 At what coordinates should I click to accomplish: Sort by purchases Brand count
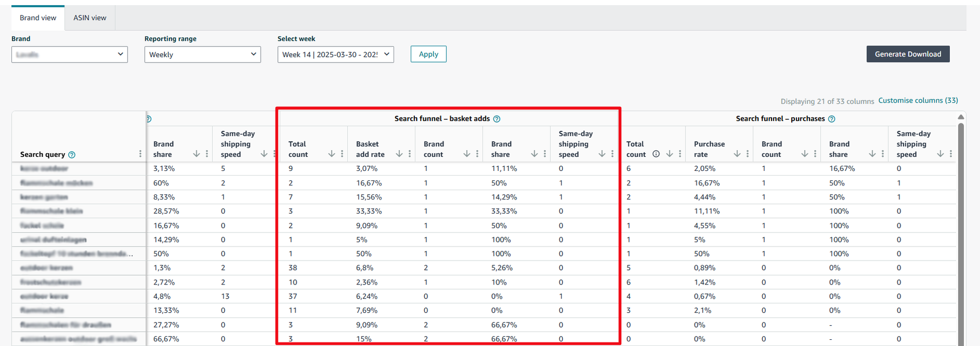805,154
